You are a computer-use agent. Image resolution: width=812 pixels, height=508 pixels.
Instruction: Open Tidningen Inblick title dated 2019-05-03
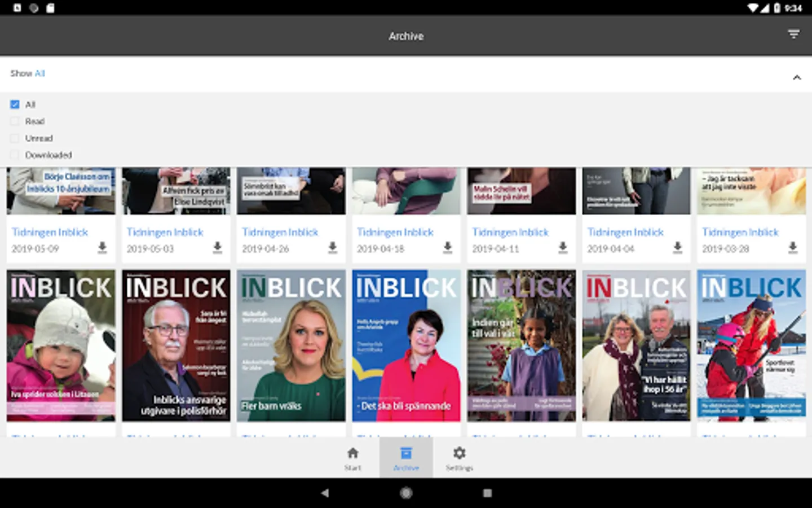point(165,232)
